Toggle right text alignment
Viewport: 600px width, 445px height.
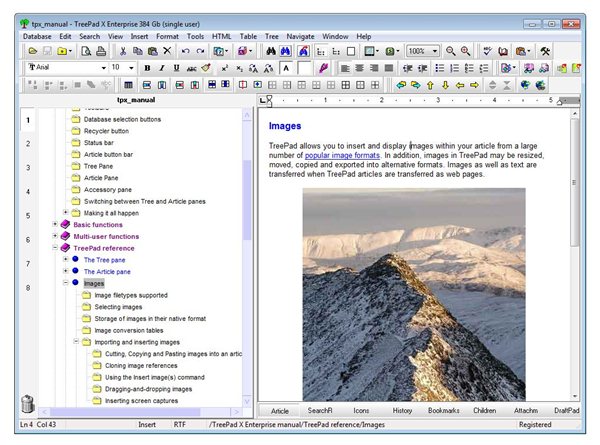coord(374,68)
